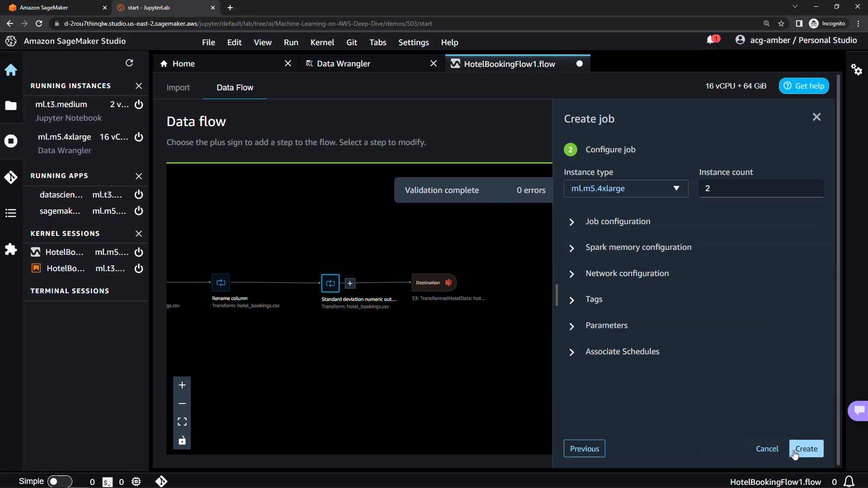Viewport: 868px width, 488px height.
Task: Click the Create button
Action: point(806,449)
